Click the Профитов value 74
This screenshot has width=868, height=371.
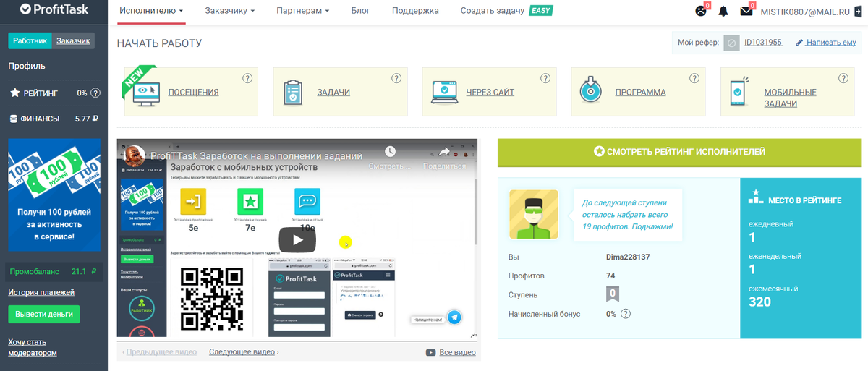pos(610,276)
